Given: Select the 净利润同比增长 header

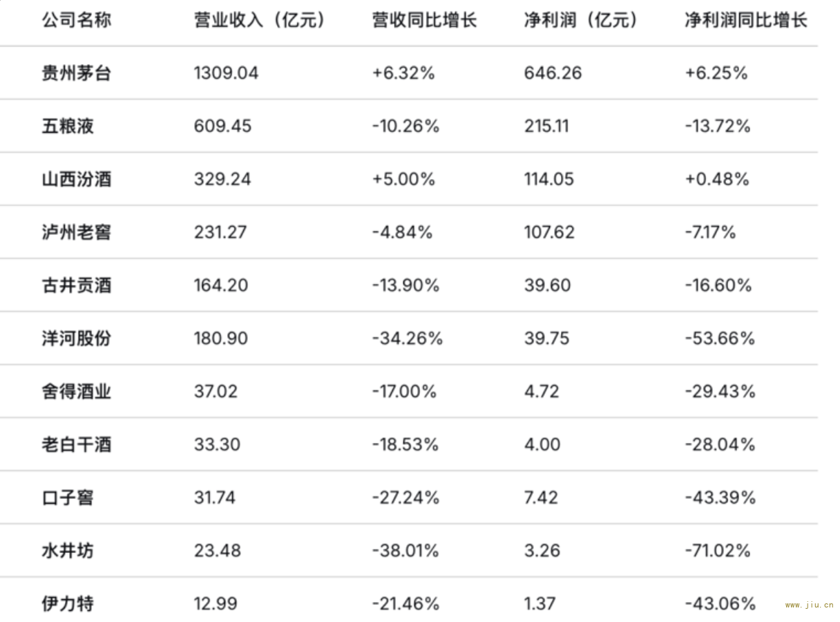Looking at the screenshot, I should tap(745, 21).
